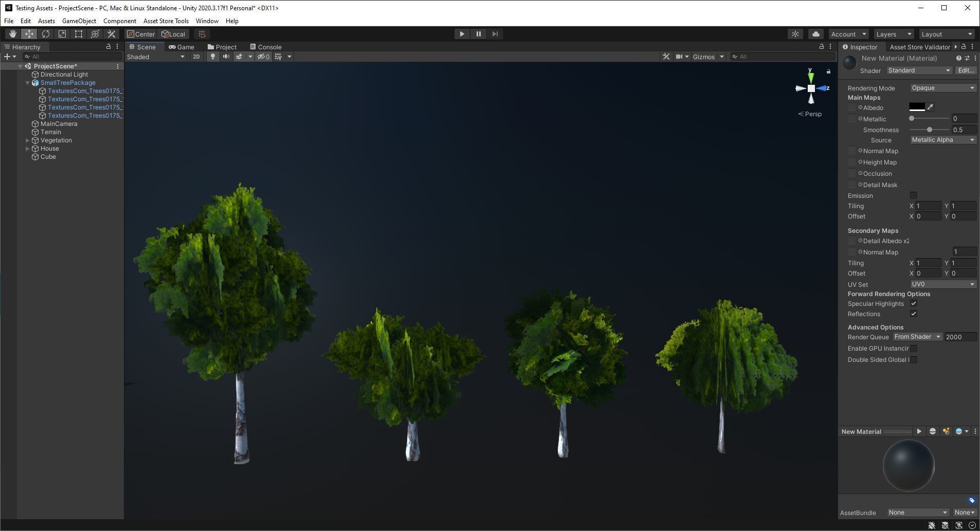Enable Double Sided Global Illumination
Image resolution: width=980 pixels, height=531 pixels.
coord(914,360)
